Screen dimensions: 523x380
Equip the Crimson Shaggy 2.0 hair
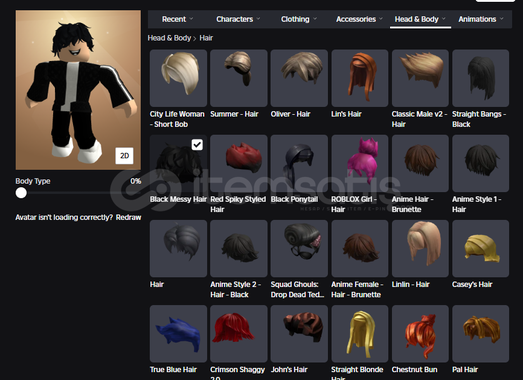coord(239,334)
